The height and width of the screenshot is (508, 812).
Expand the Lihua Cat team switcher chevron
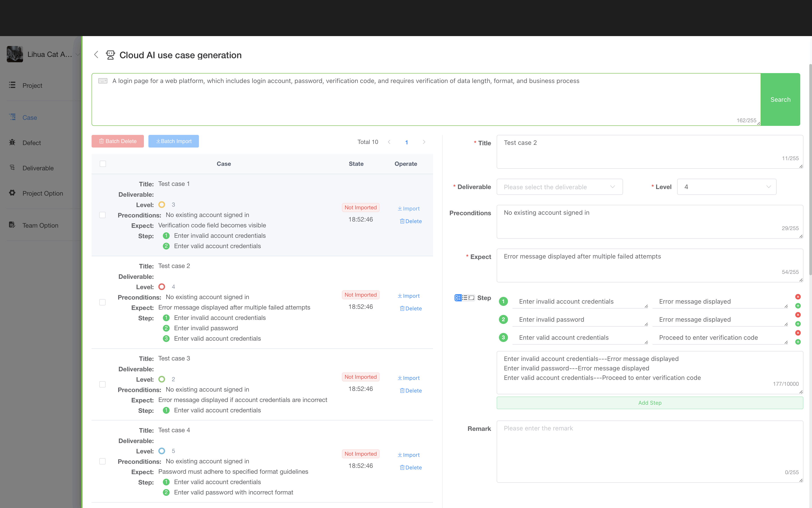click(x=78, y=54)
